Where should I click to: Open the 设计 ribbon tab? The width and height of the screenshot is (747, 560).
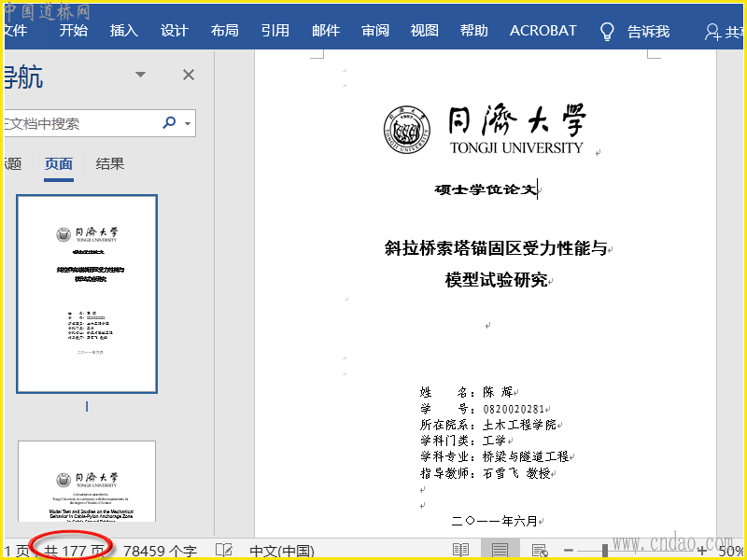tap(175, 31)
